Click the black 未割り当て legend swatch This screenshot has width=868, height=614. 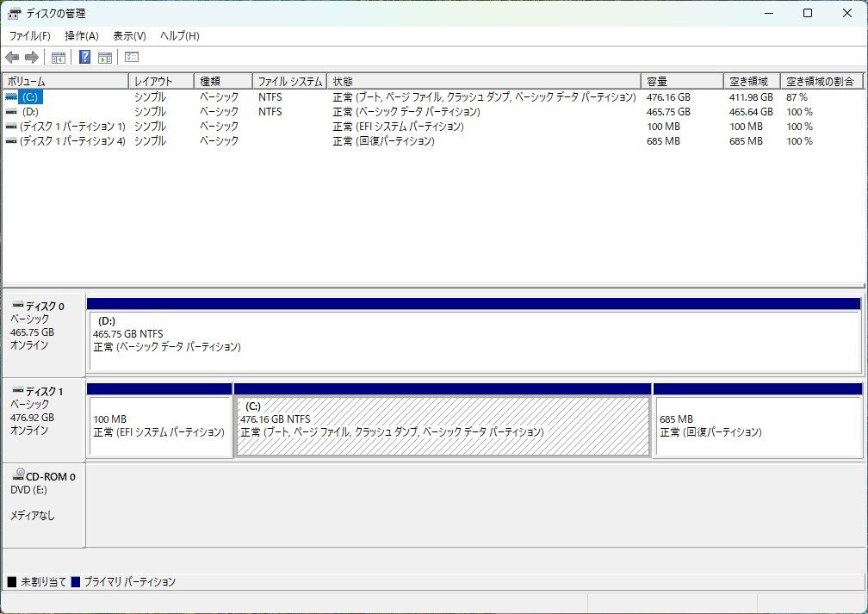click(12, 582)
